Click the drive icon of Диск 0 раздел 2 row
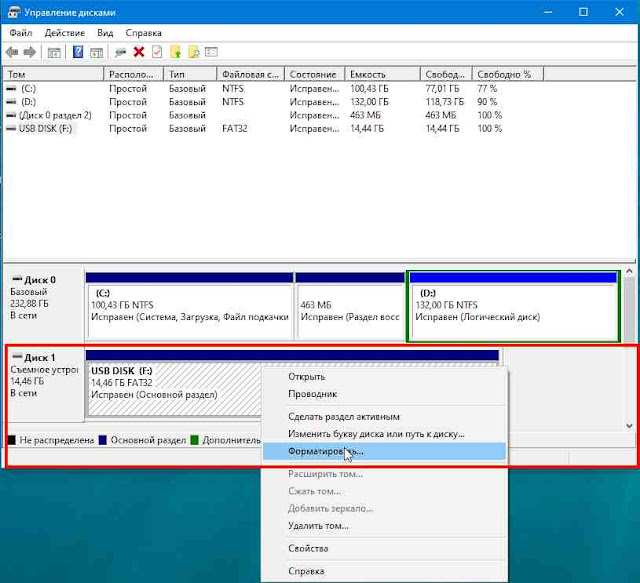Image resolution: width=640 pixels, height=583 pixels. (11, 116)
